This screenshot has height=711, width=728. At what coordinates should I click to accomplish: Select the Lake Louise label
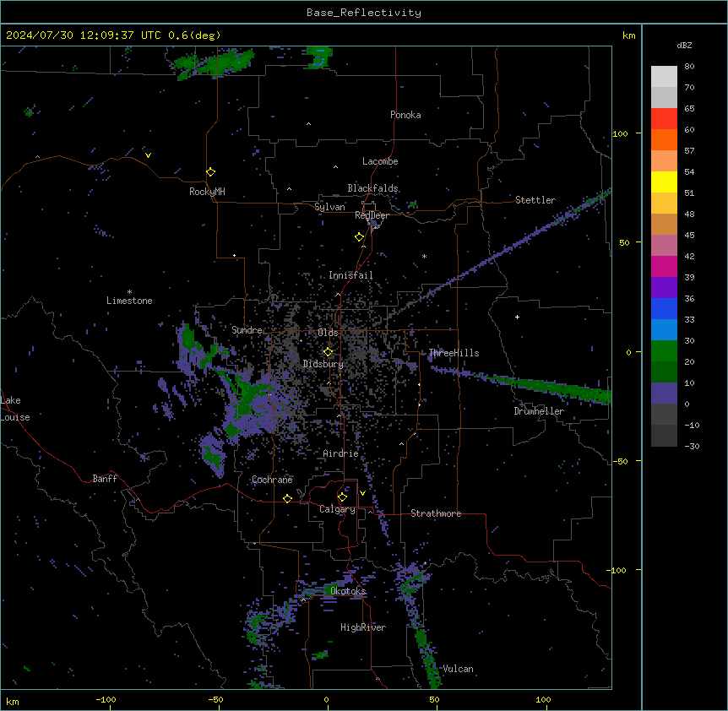pos(14,409)
